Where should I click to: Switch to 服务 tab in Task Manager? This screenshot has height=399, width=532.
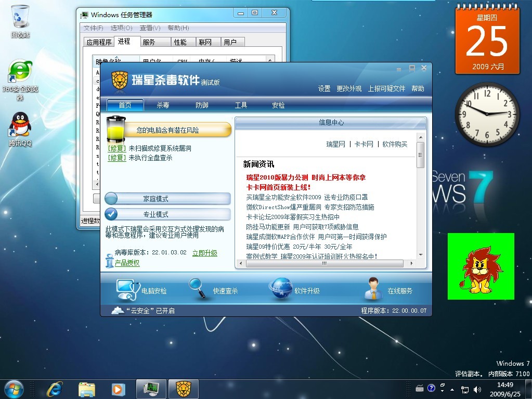155,42
